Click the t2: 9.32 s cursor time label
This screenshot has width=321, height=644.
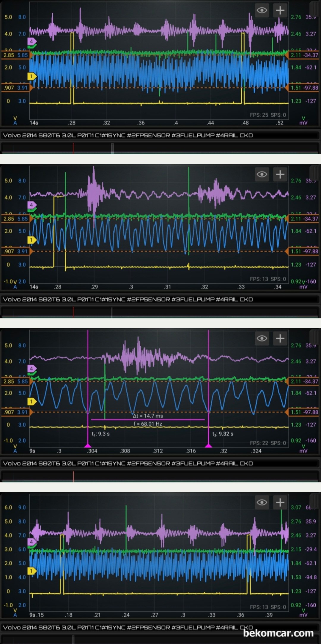click(223, 434)
